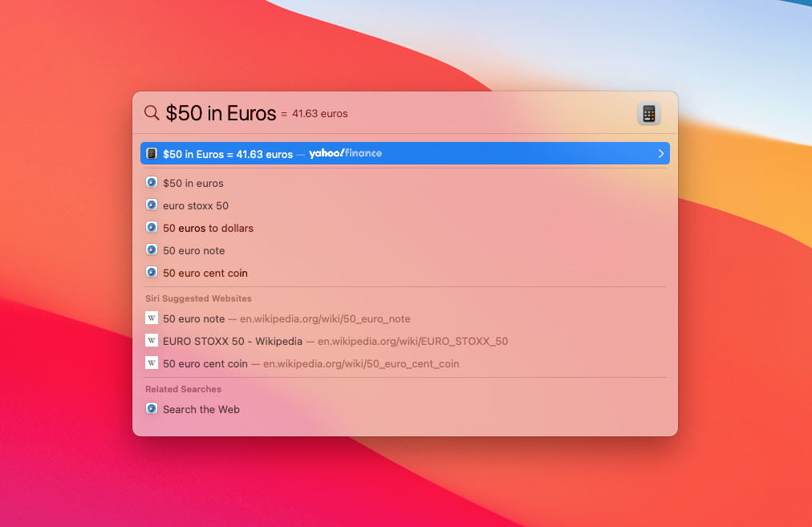This screenshot has width=812, height=527.
Task: Click the Wikipedia icon for 50 euro cent coin article
Action: tap(152, 363)
